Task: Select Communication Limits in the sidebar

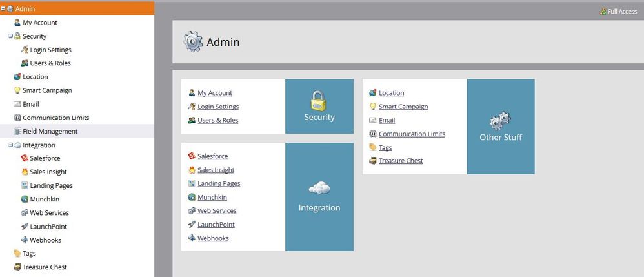Action: coord(55,118)
